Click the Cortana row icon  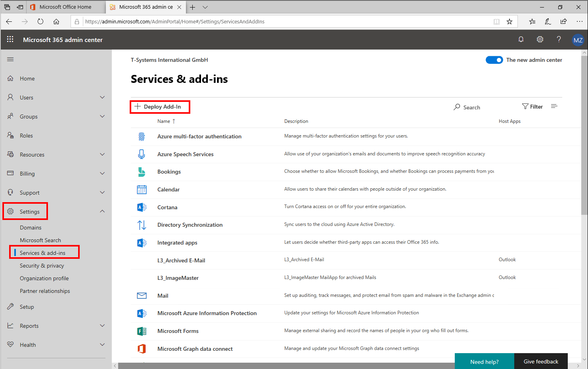click(142, 207)
